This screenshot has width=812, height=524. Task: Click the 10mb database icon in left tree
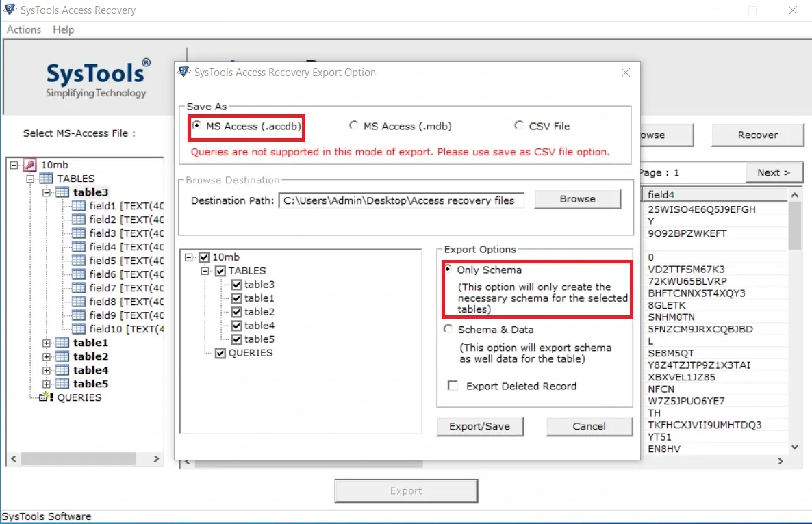[30, 165]
